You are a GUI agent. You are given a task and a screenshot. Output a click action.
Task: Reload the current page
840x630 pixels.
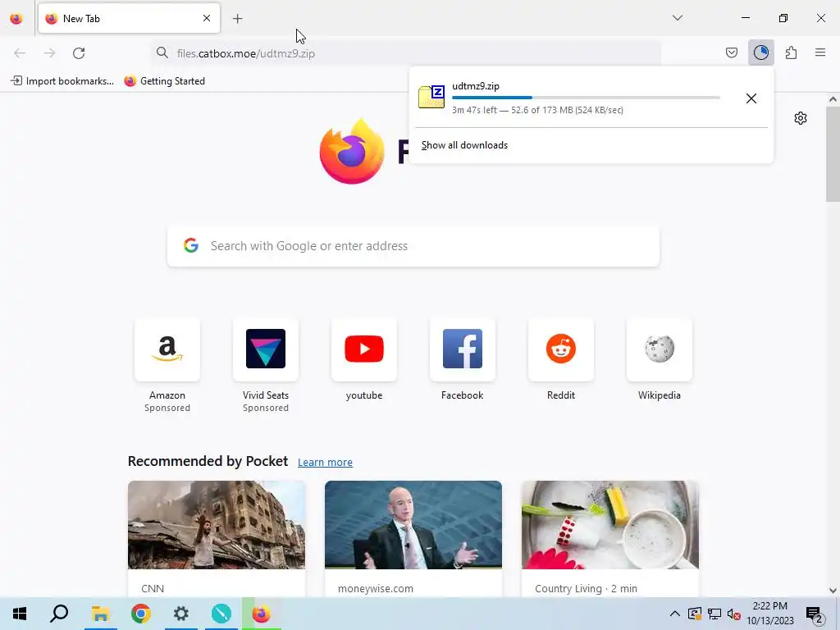pyautogui.click(x=79, y=53)
